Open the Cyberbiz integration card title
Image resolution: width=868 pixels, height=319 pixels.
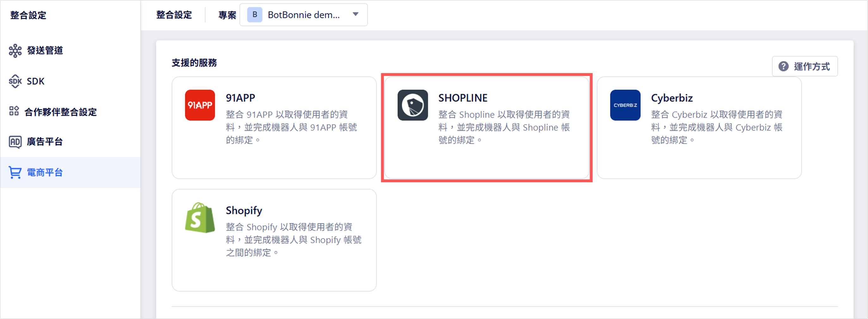[672, 98]
